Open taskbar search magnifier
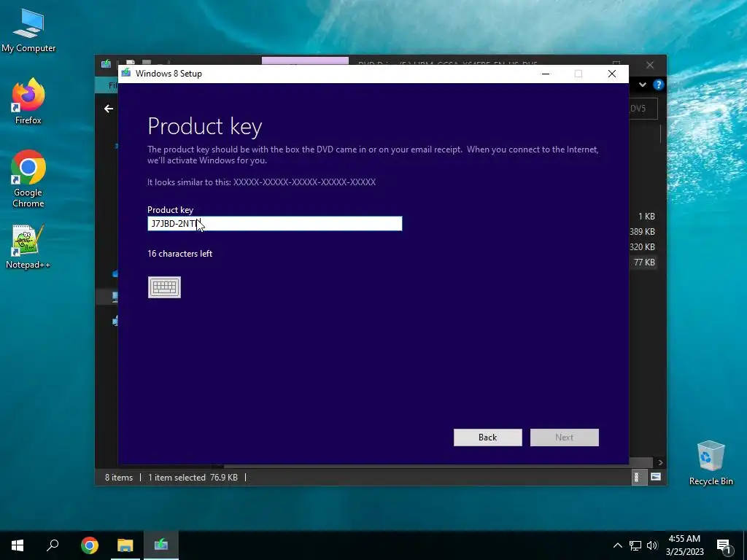 point(53,545)
